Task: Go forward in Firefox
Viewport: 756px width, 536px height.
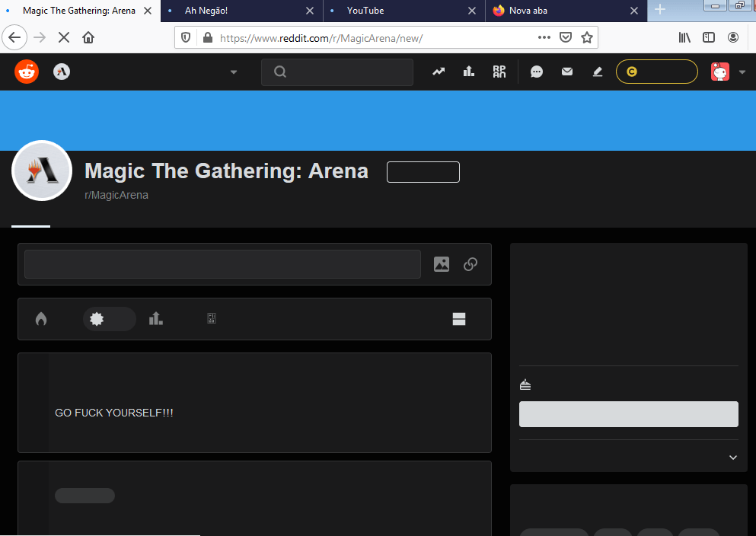Action: coord(40,37)
